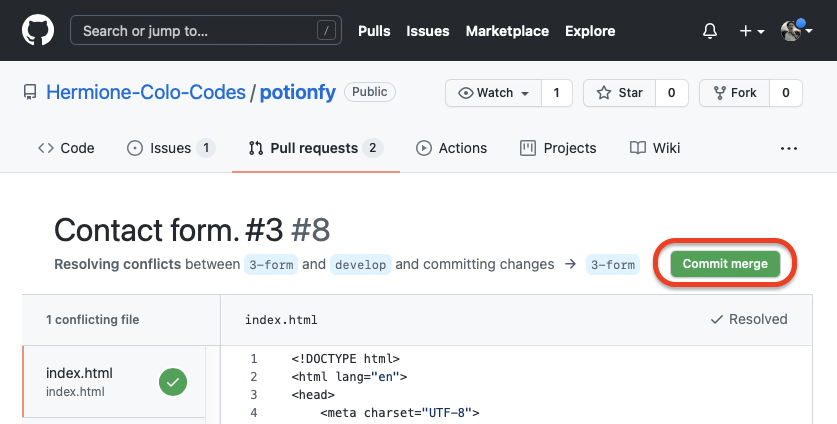Click the green resolved checkmark icon
The width and height of the screenshot is (837, 424).
click(x=173, y=382)
